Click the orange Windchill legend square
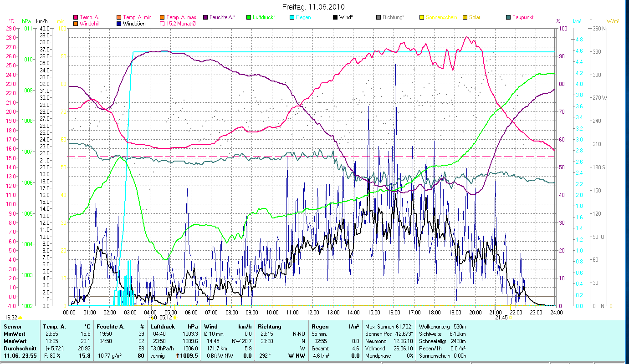Viewport: 629px width, 364px height. tap(76, 23)
